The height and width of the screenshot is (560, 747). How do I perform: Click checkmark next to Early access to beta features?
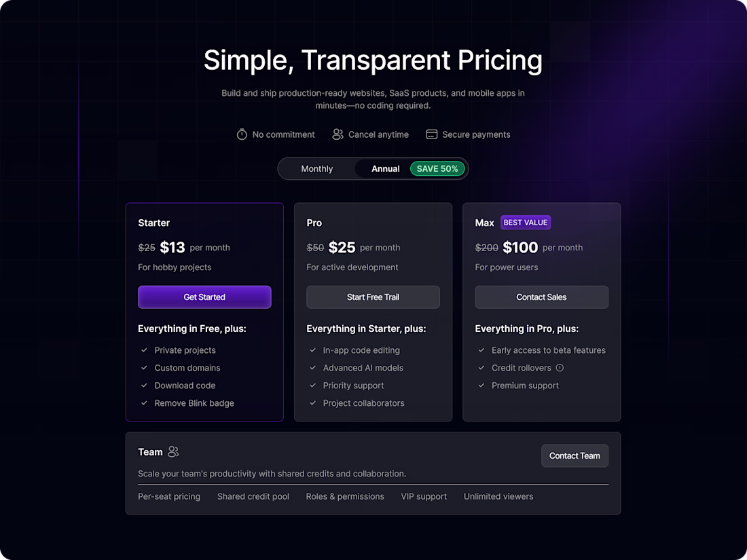coord(481,350)
